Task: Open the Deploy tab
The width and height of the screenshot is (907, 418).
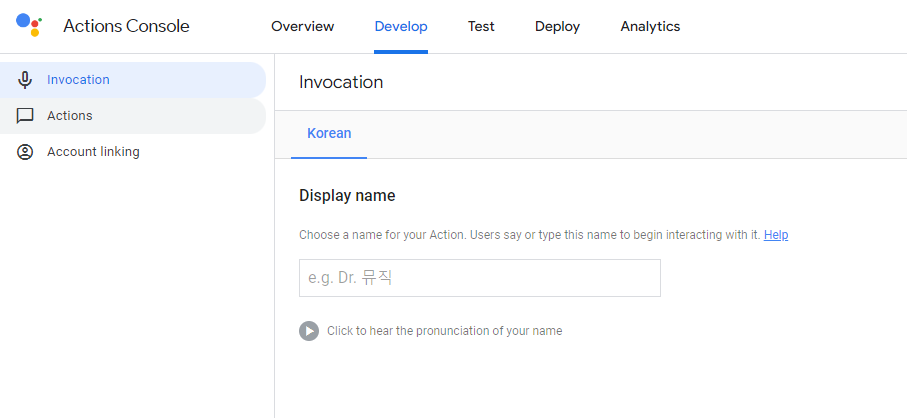Action: pyautogui.click(x=558, y=27)
